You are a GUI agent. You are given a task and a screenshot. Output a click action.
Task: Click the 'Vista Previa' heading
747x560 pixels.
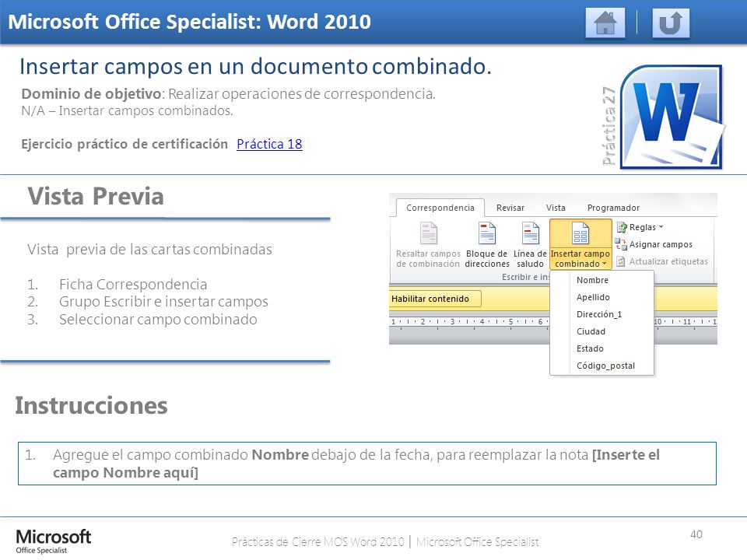point(96,196)
